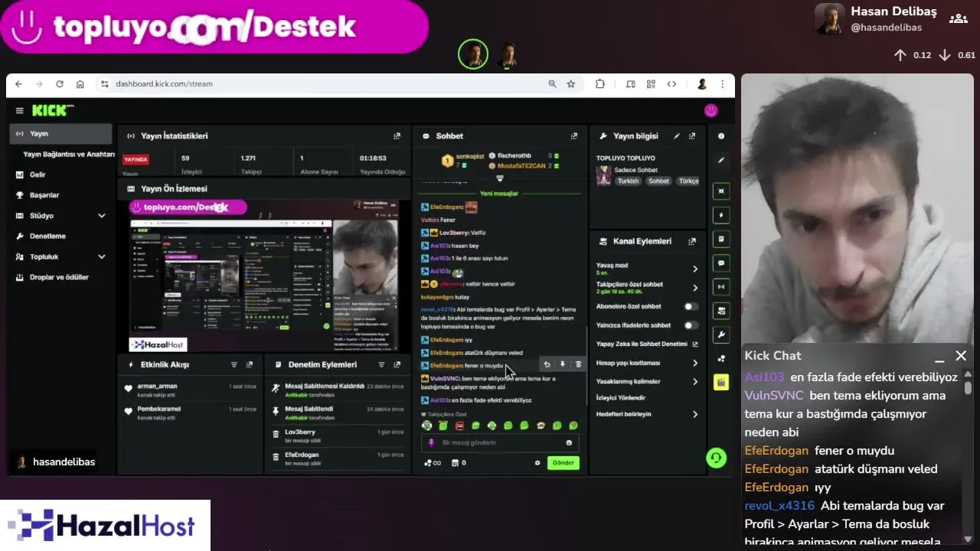Edit Yayın bilgisi with pencil icon
The width and height of the screenshot is (980, 551).
coord(677,136)
